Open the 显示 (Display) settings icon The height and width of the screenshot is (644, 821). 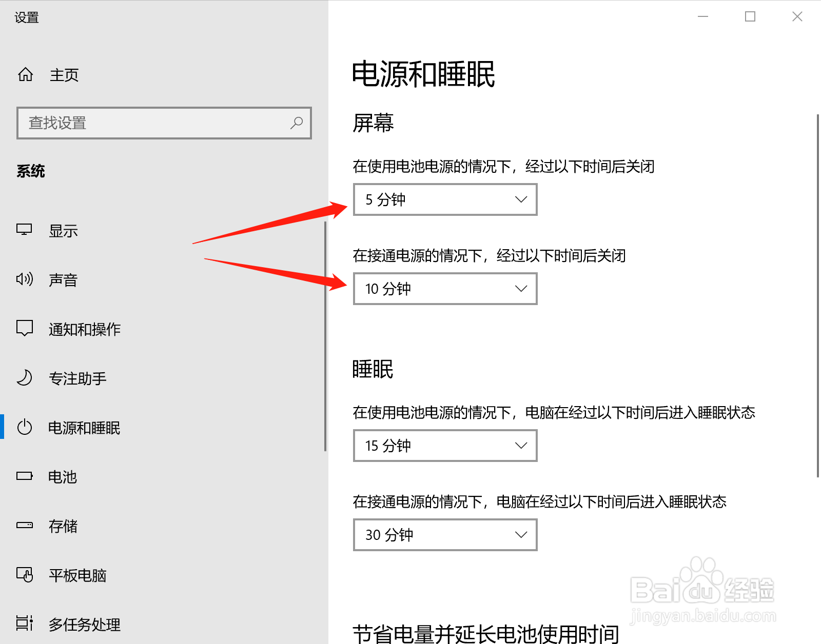point(24,230)
